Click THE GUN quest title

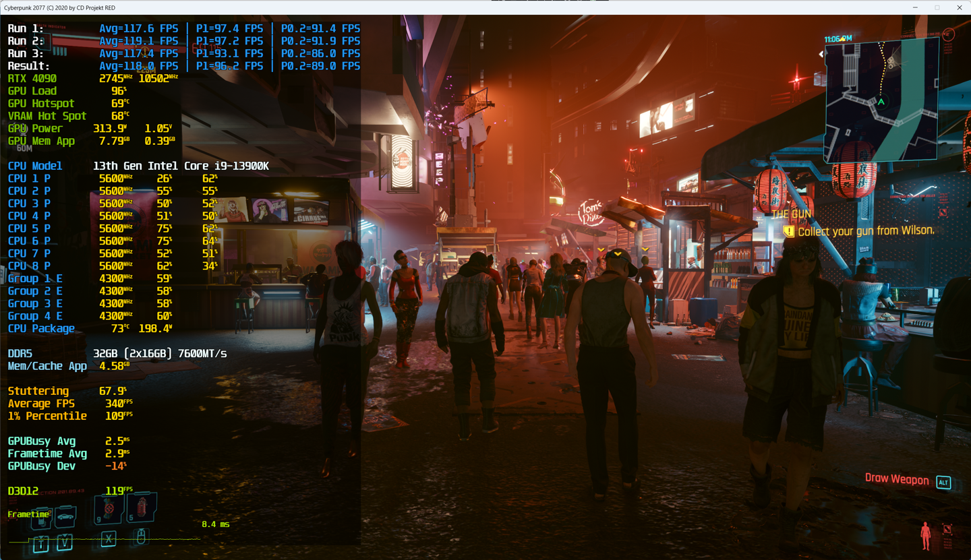791,214
